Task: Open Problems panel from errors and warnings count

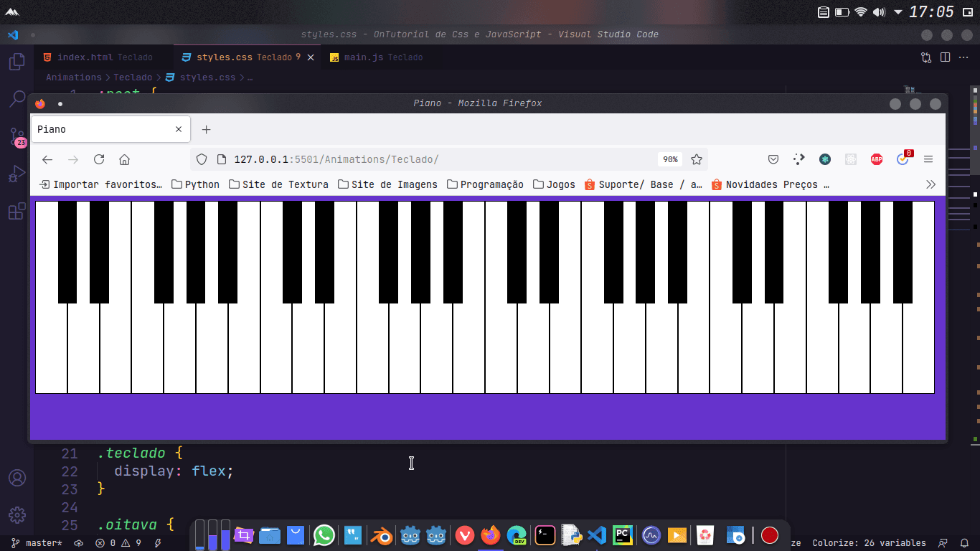Action: point(118,543)
